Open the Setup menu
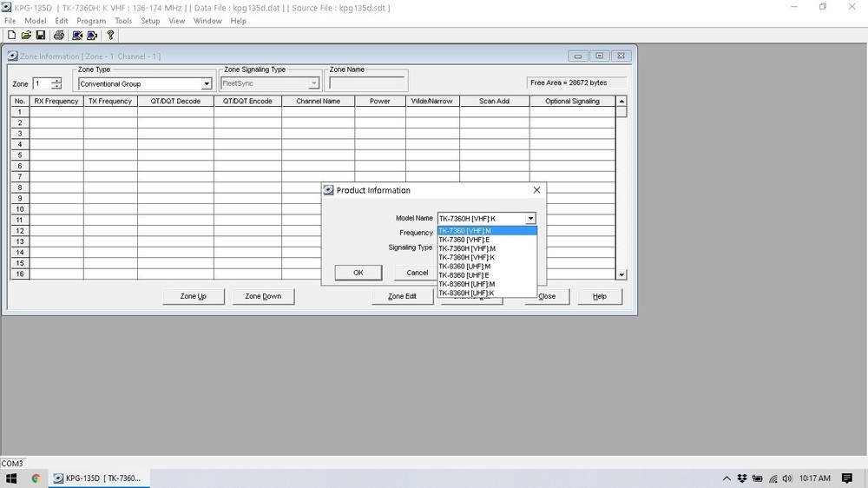 coord(150,21)
